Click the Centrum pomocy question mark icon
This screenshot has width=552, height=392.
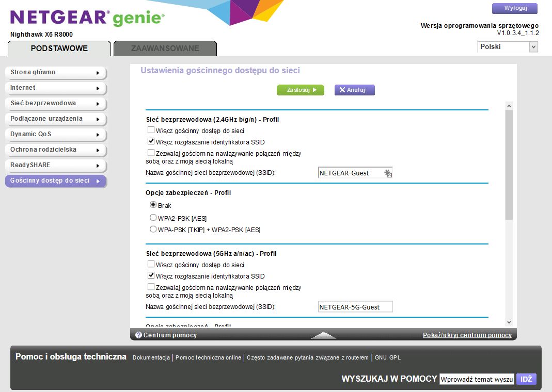click(139, 335)
